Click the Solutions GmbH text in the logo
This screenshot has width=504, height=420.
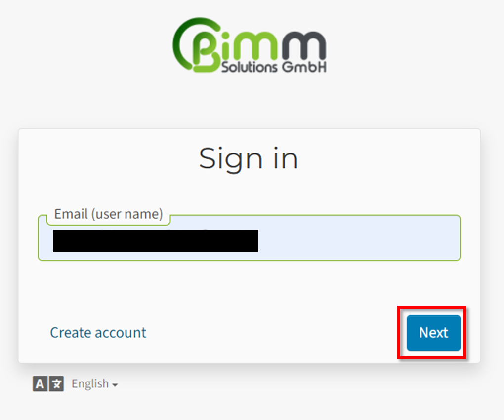pos(274,67)
